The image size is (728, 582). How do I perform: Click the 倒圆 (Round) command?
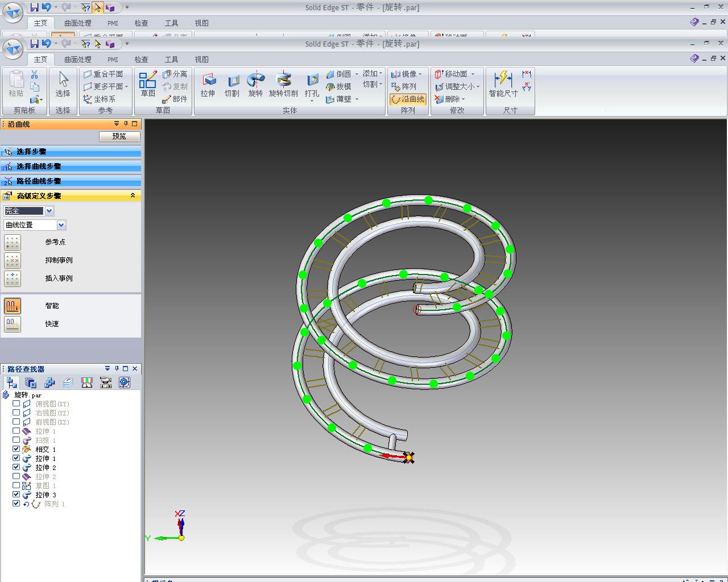pos(339,74)
